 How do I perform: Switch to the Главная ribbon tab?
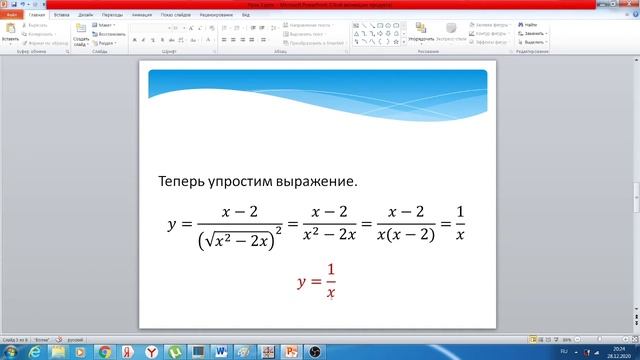(x=37, y=15)
